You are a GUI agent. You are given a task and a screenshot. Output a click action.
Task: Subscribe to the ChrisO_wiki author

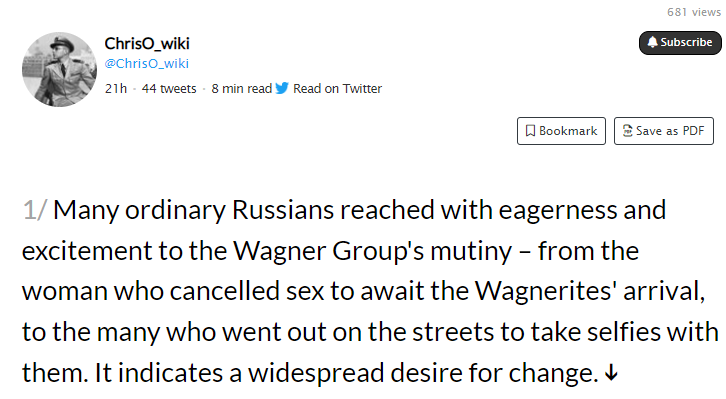680,43
